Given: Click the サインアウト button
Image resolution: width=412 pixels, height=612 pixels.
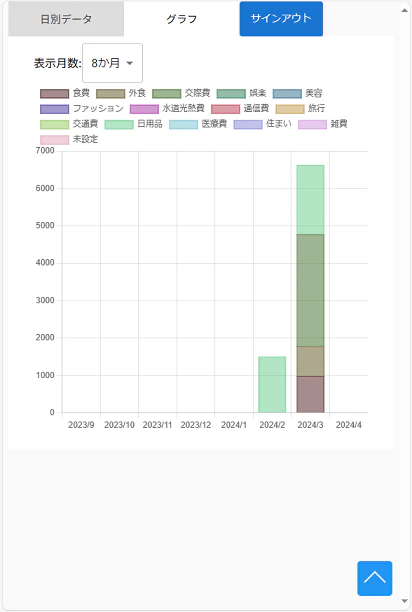Looking at the screenshot, I should 281,19.
